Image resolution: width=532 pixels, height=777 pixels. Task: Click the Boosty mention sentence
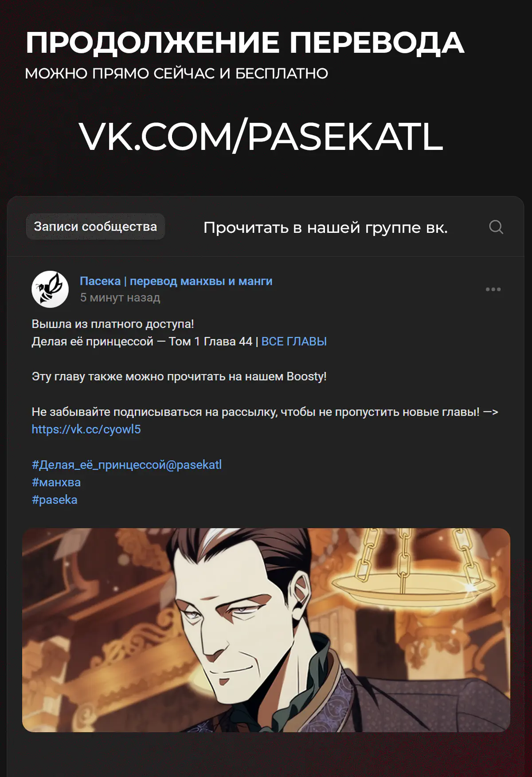point(179,377)
